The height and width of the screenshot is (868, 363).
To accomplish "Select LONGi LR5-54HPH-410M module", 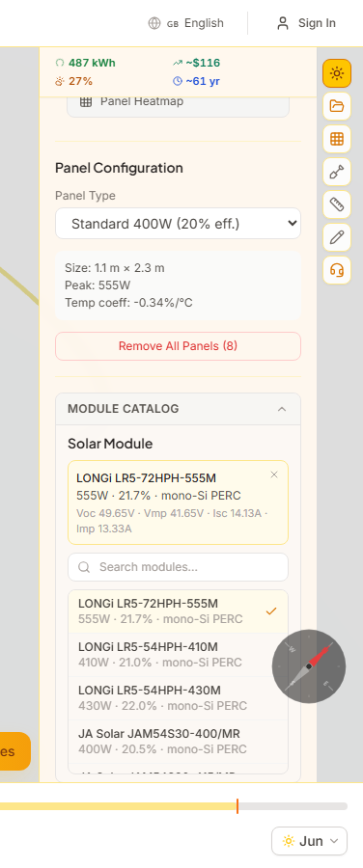I will click(178, 655).
